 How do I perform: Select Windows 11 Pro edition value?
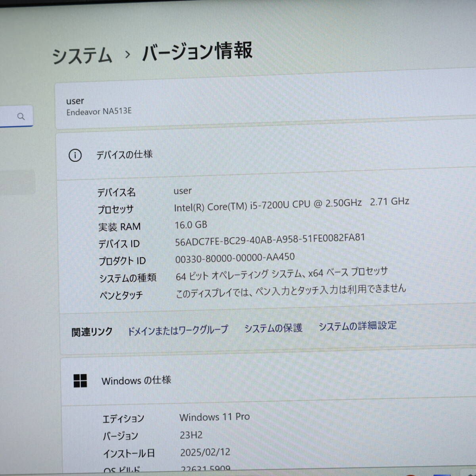coord(215,417)
